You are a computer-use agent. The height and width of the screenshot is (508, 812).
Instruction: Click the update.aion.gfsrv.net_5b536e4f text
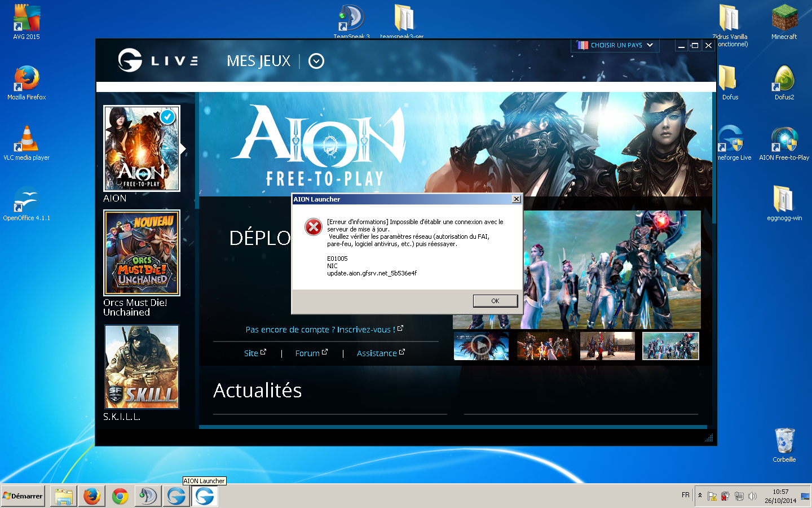(372, 273)
